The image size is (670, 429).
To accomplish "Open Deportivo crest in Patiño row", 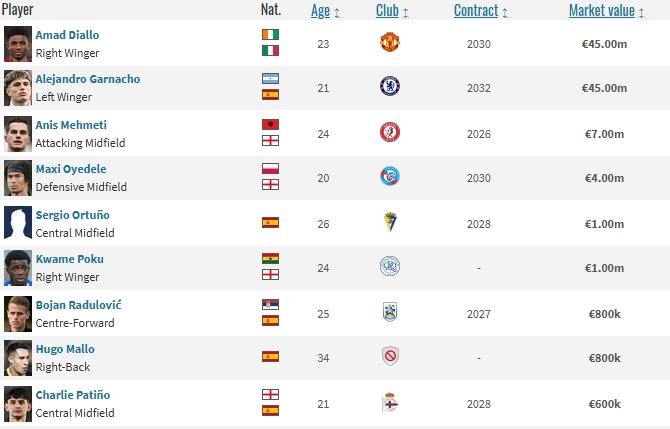I will [390, 402].
